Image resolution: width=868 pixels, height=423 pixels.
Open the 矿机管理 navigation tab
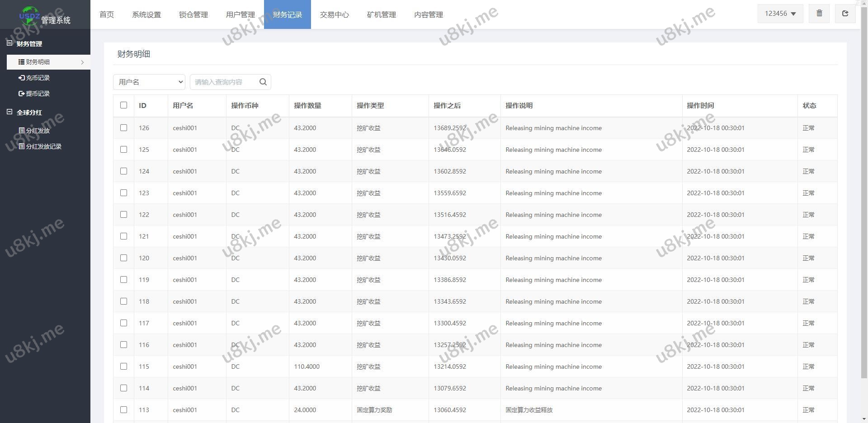tap(381, 14)
